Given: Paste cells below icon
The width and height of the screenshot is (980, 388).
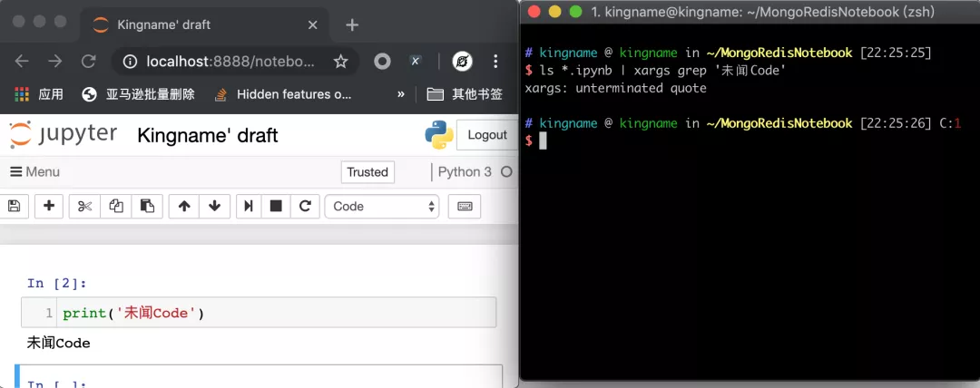Looking at the screenshot, I should pyautogui.click(x=148, y=206).
